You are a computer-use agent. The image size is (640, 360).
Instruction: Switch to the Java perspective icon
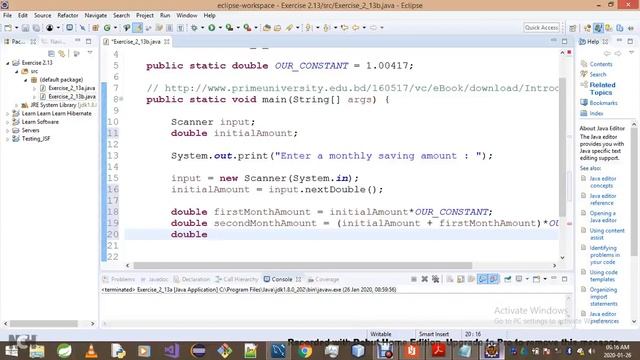(598, 28)
